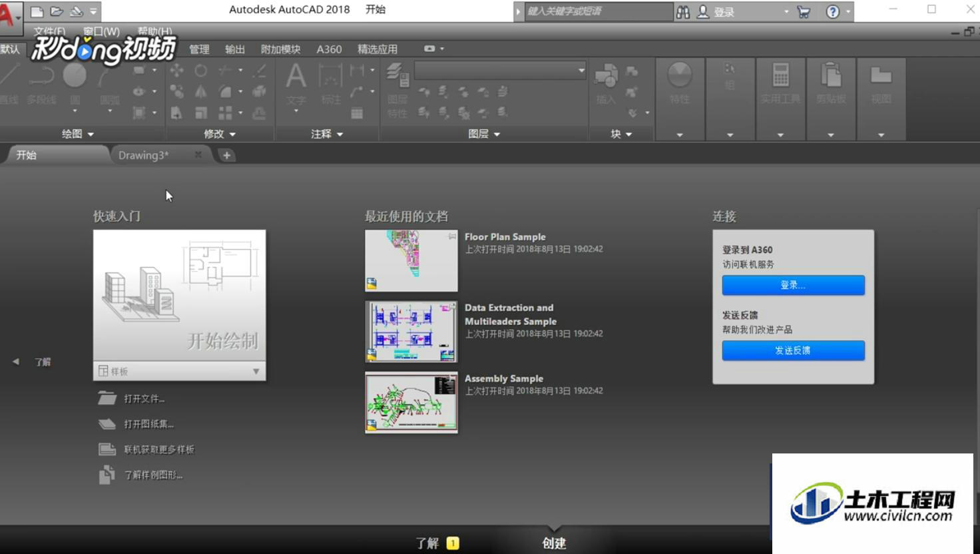The image size is (980, 554).
Task: Expand the 修改 (Modify) panel dropdown
Action: 220,134
